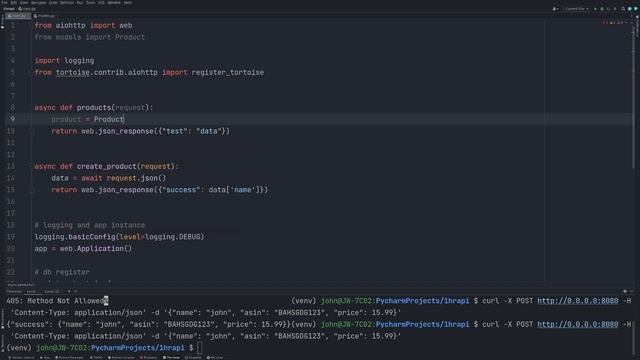Click 'data = await request.json()' line

tap(109, 178)
